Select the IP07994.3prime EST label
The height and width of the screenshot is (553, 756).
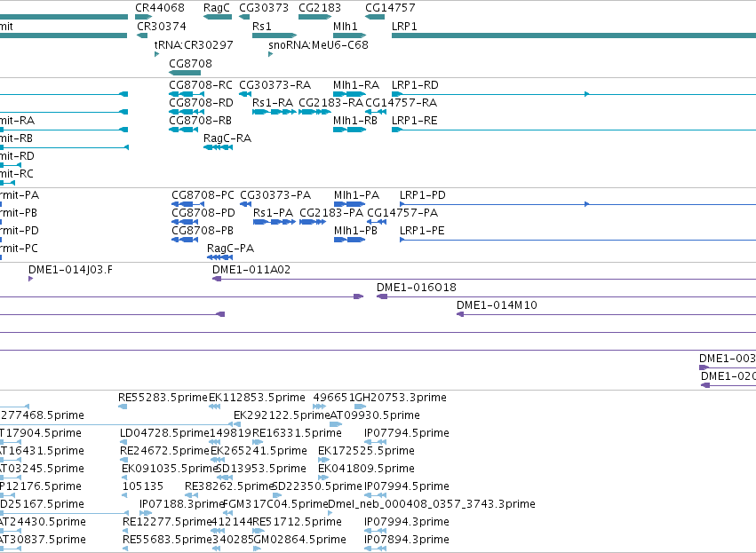407,523
